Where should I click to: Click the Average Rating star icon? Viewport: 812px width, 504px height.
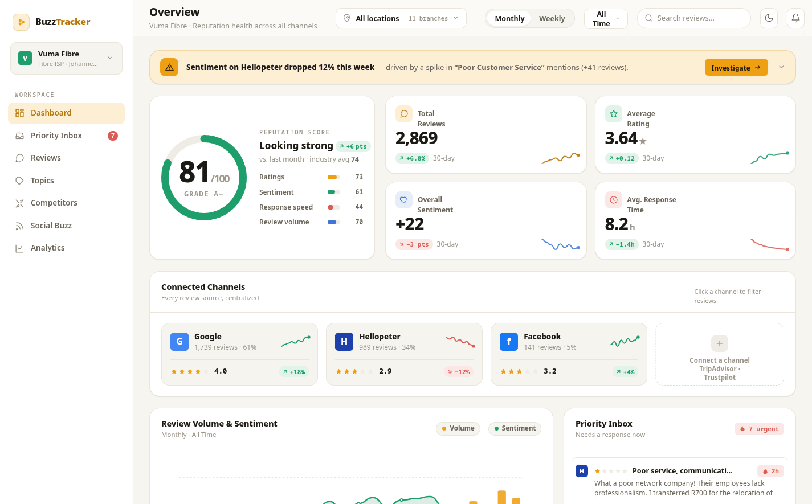point(614,114)
